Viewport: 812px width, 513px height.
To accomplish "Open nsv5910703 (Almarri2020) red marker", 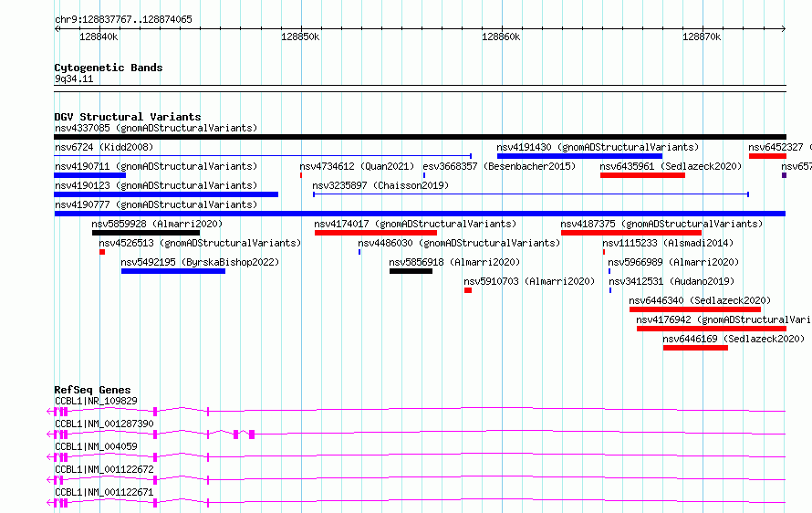I will click(468, 290).
